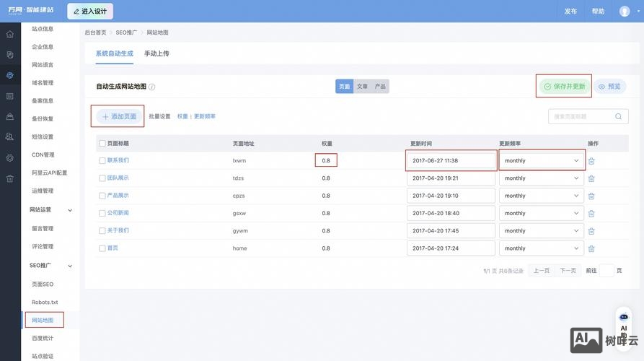The height and width of the screenshot is (361, 644).
Task: Click the info icon next to 自动生成网站地图
Action: 152,87
